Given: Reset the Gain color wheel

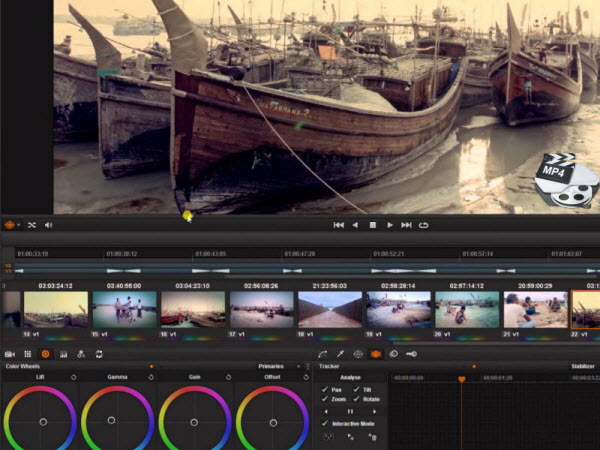Looking at the screenshot, I should click(228, 377).
